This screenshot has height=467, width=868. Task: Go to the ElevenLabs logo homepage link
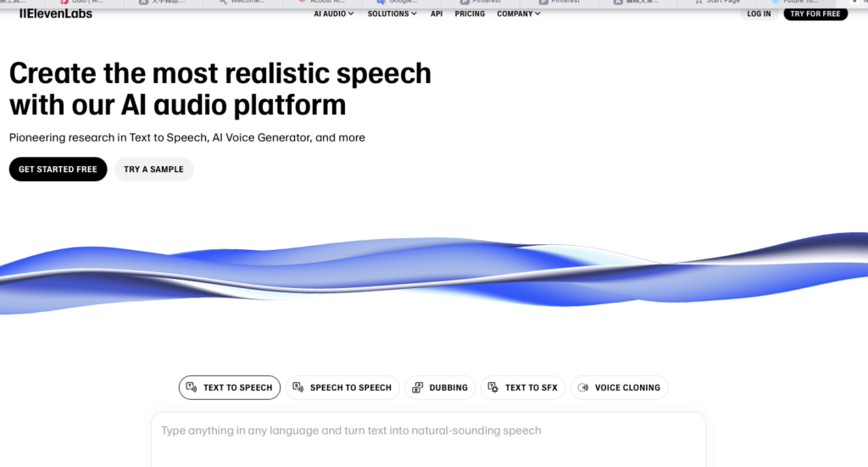coord(56,14)
